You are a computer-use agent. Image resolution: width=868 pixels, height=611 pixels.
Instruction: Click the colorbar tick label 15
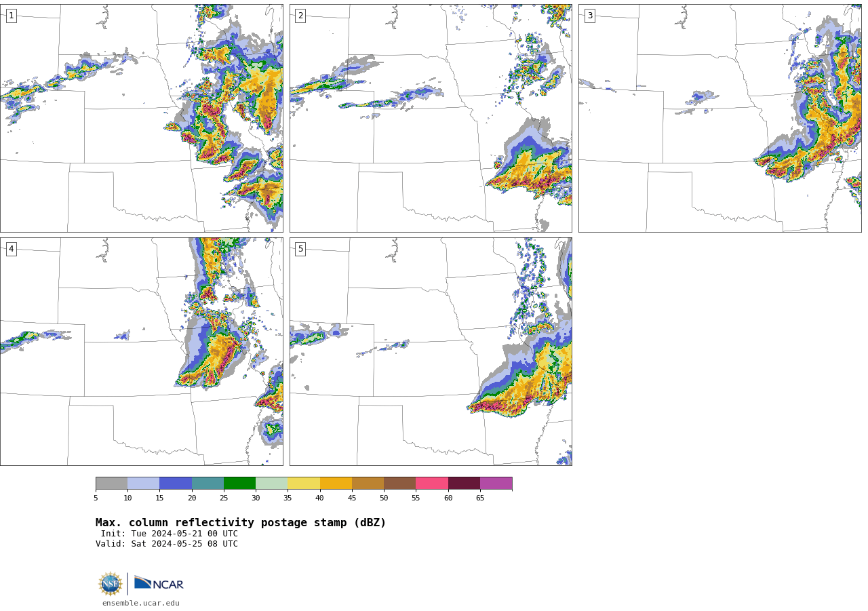(159, 498)
